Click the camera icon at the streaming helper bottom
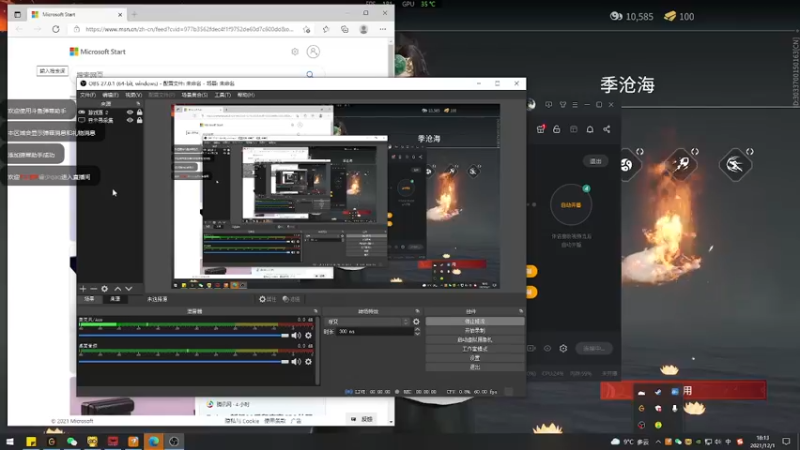 pos(531,348)
